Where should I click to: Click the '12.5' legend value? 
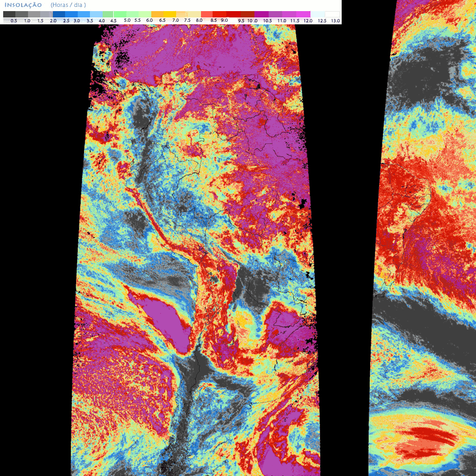point(322,21)
